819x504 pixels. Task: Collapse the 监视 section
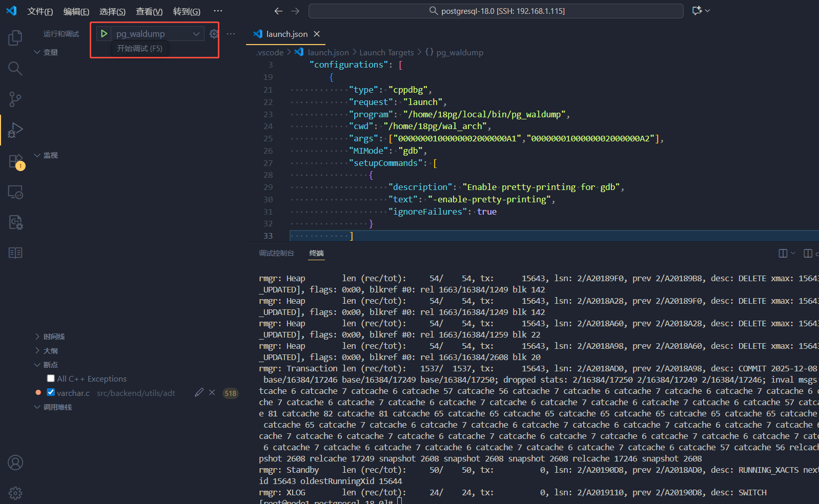point(46,155)
